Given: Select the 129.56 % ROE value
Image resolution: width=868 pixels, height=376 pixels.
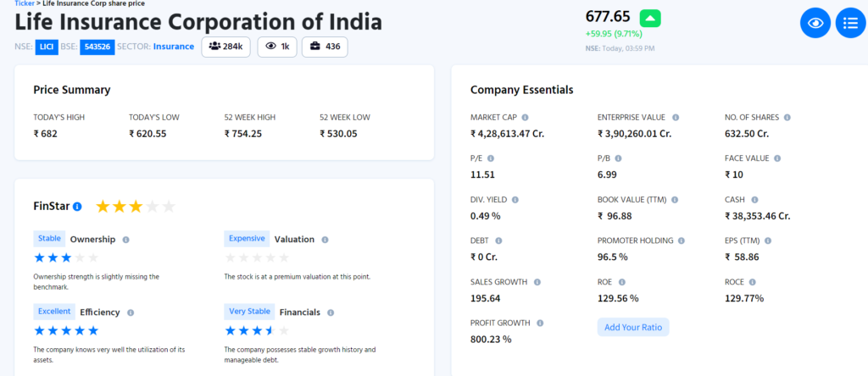Looking at the screenshot, I should [x=618, y=298].
